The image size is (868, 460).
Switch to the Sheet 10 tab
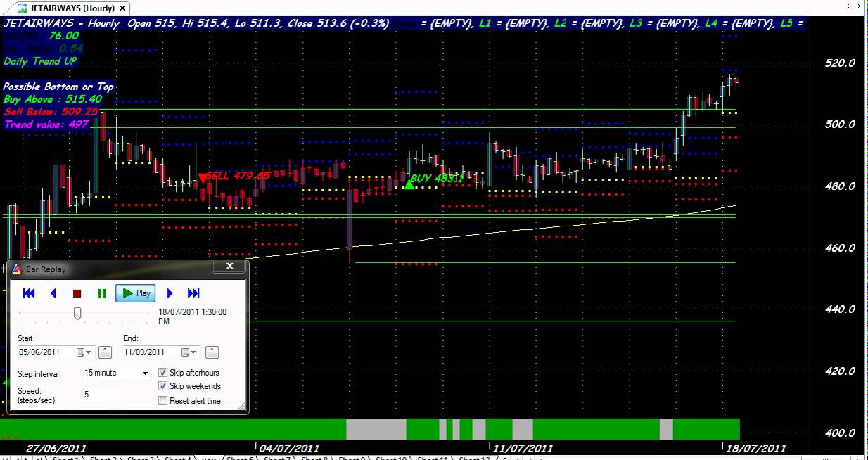click(x=391, y=458)
